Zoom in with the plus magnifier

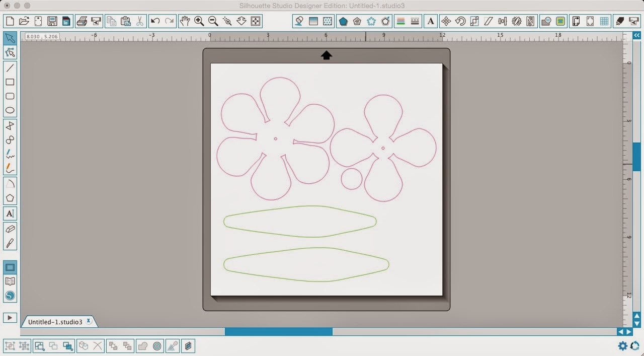pyautogui.click(x=199, y=21)
